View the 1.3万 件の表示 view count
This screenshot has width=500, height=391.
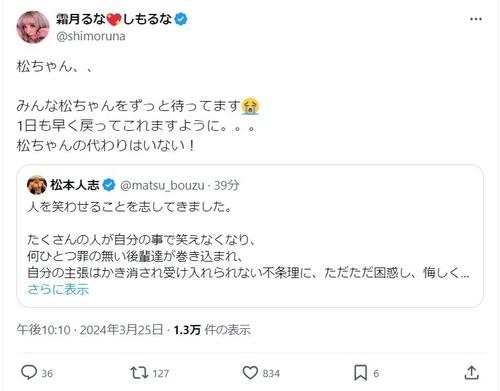point(212,330)
